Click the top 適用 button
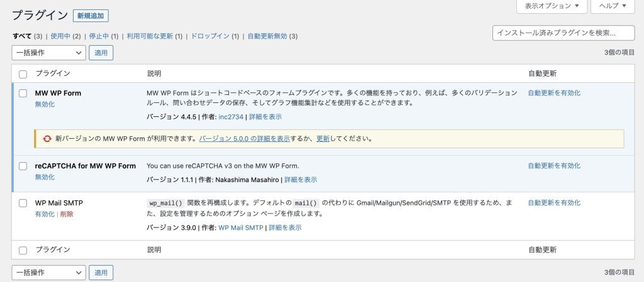 [x=101, y=53]
